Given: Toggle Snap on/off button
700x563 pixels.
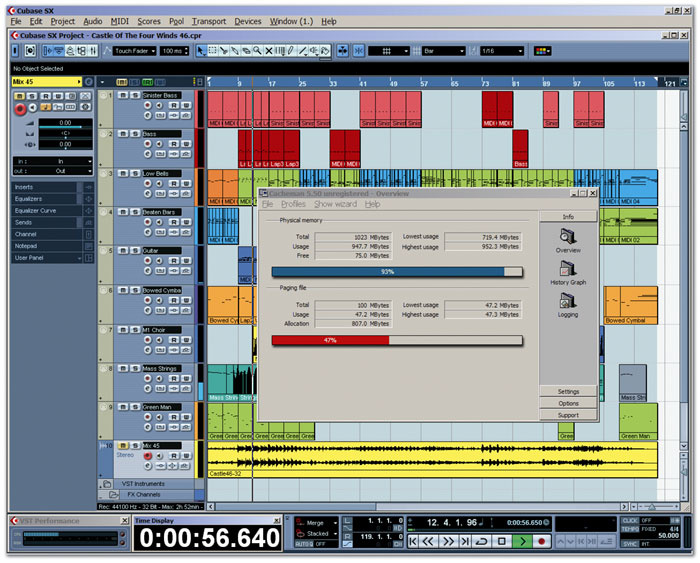Looking at the screenshot, I should (x=358, y=51).
